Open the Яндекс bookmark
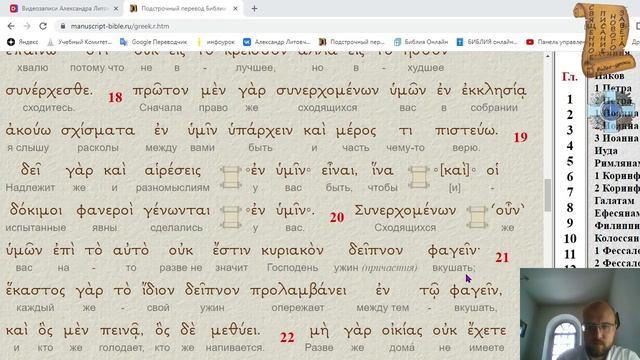Image resolution: width=640 pixels, height=360 pixels. [23, 42]
